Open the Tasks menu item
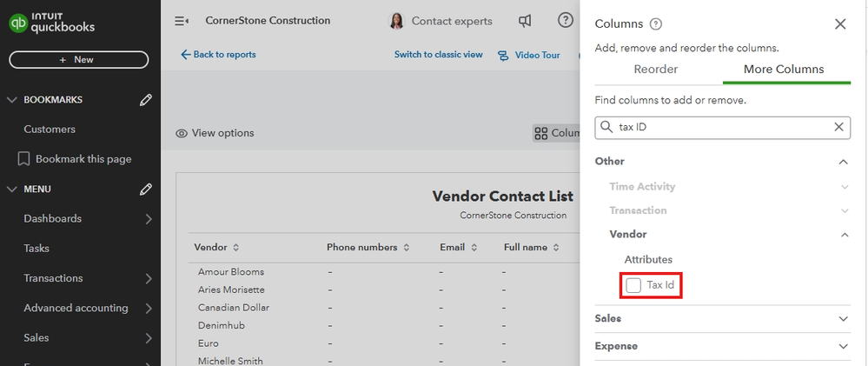Image resolution: width=868 pixels, height=366 pixels. tap(36, 249)
